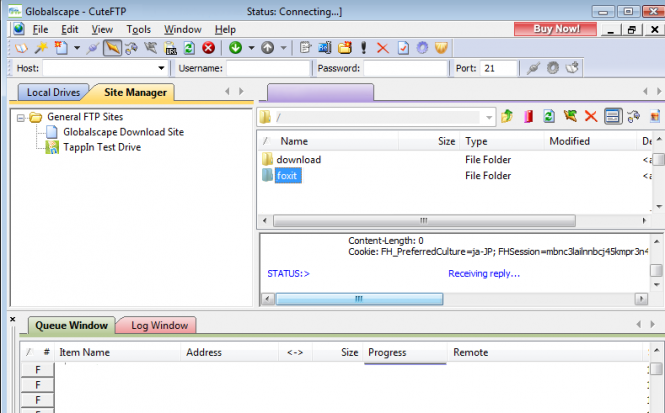Screen dimensions: 665x413
Task: Select the General FTP Sites folder
Action: click(85, 117)
